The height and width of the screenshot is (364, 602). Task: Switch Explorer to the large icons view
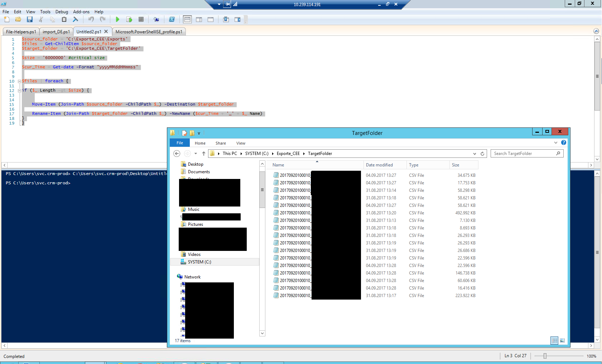click(562, 340)
